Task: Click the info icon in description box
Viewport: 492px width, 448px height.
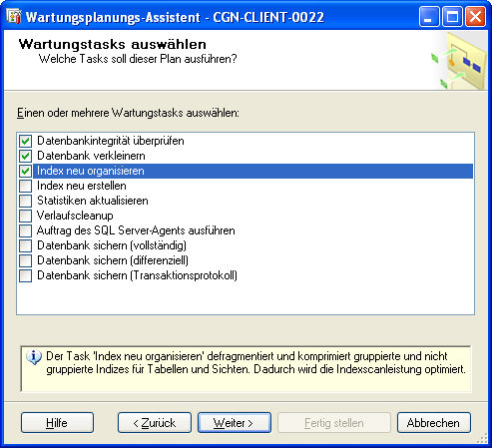Action: coord(34,358)
